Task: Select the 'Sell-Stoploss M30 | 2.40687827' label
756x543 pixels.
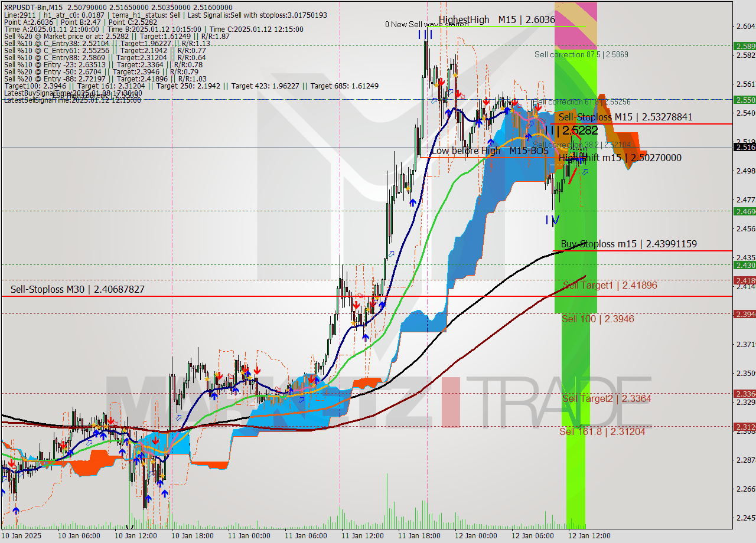Action: point(77,289)
